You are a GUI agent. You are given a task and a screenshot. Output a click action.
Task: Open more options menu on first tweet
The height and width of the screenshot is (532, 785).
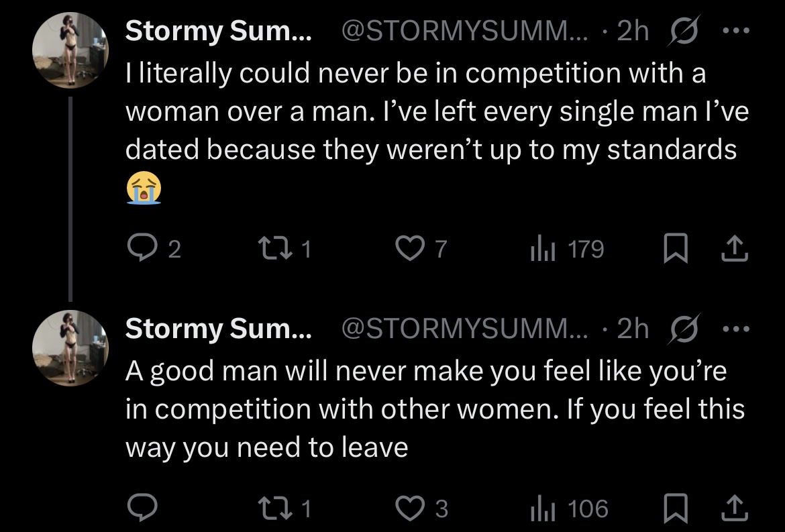tap(737, 31)
